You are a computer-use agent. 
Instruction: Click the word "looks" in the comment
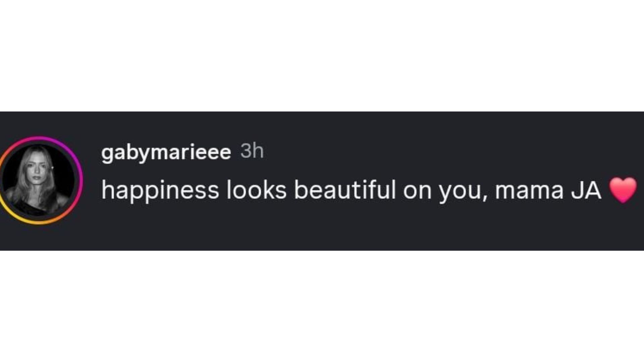click(256, 190)
